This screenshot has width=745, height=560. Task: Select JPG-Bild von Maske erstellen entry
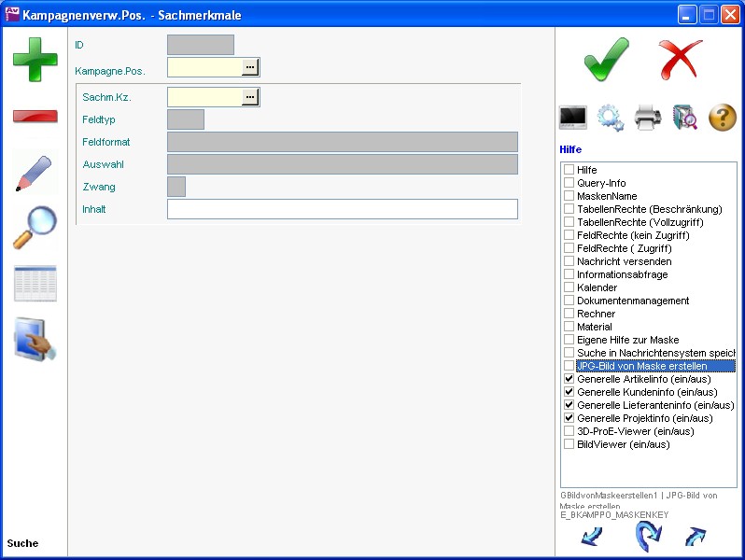(641, 367)
